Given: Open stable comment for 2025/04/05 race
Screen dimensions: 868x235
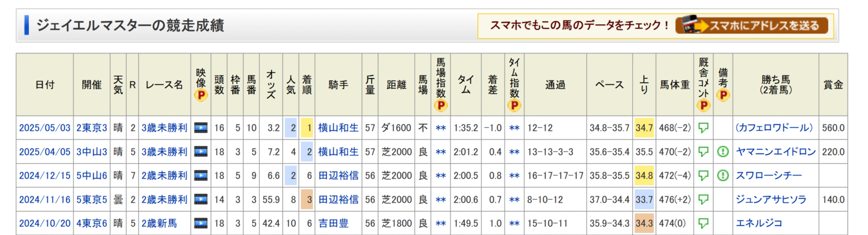Looking at the screenshot, I should pos(704,152).
